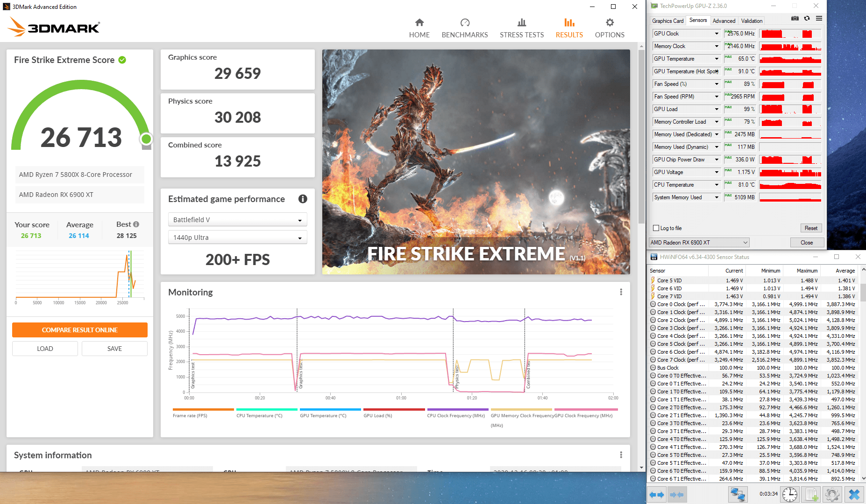This screenshot has width=866, height=504.
Task: Switch to the Graphics Card tab in GPU-Z
Action: point(667,21)
